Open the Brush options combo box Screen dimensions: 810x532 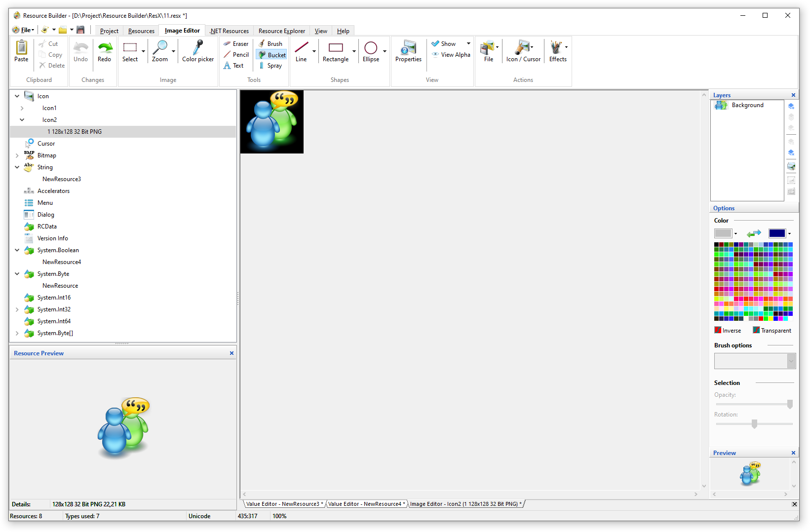[755, 361]
